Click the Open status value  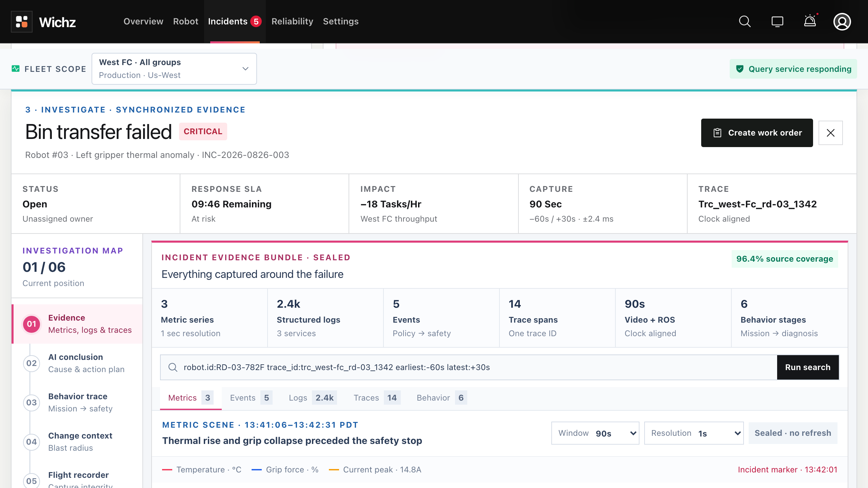pos(35,204)
